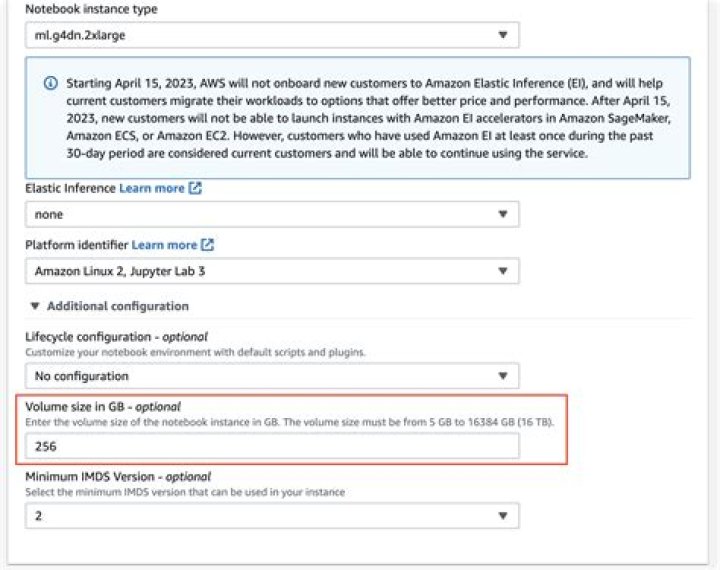Click the arrow on the ml.g4dn.2xlarge selector

501,36
